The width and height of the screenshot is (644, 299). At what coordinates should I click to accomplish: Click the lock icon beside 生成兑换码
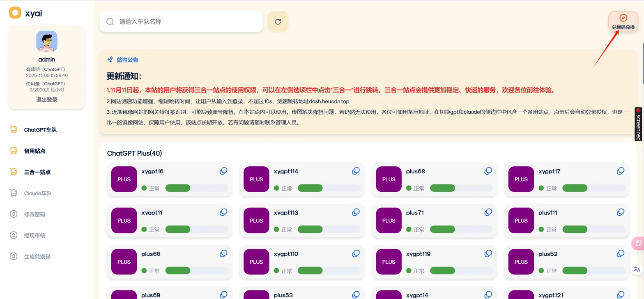(x=14, y=257)
